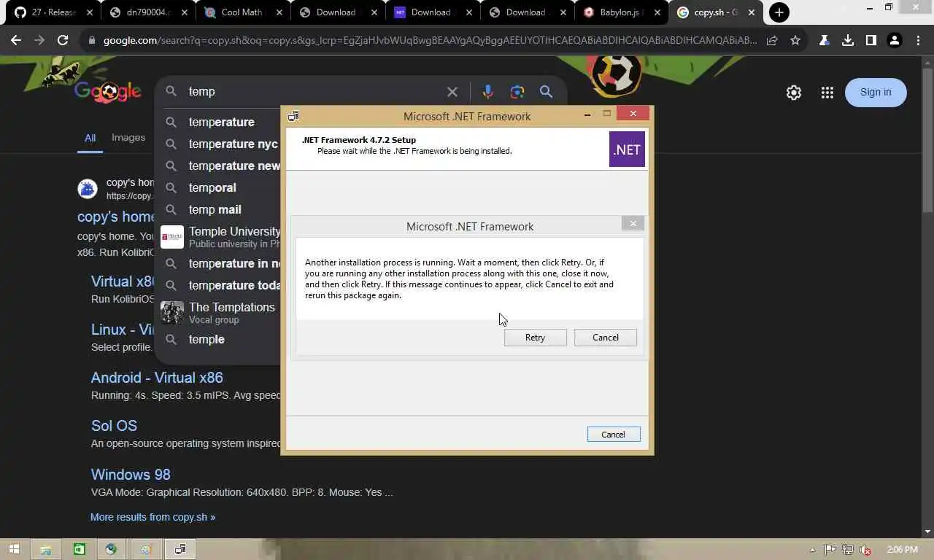Click More results from copy.sh
The width and height of the screenshot is (934, 560).
tap(153, 517)
